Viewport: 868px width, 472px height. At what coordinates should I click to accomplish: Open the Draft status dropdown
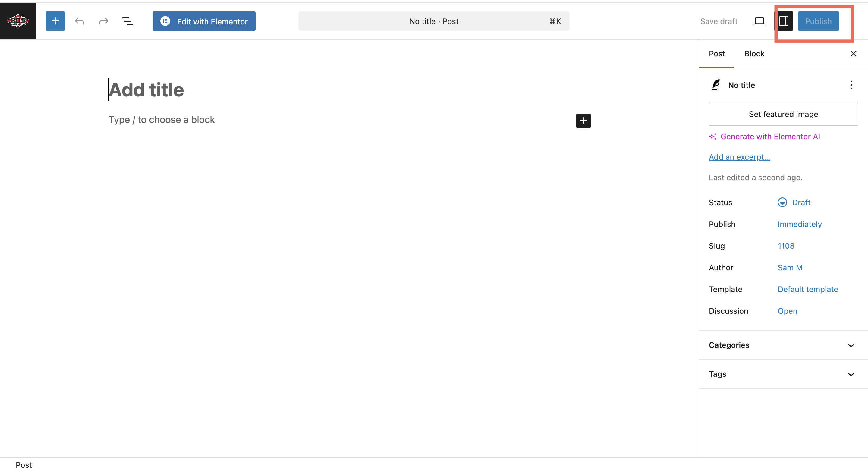click(794, 203)
